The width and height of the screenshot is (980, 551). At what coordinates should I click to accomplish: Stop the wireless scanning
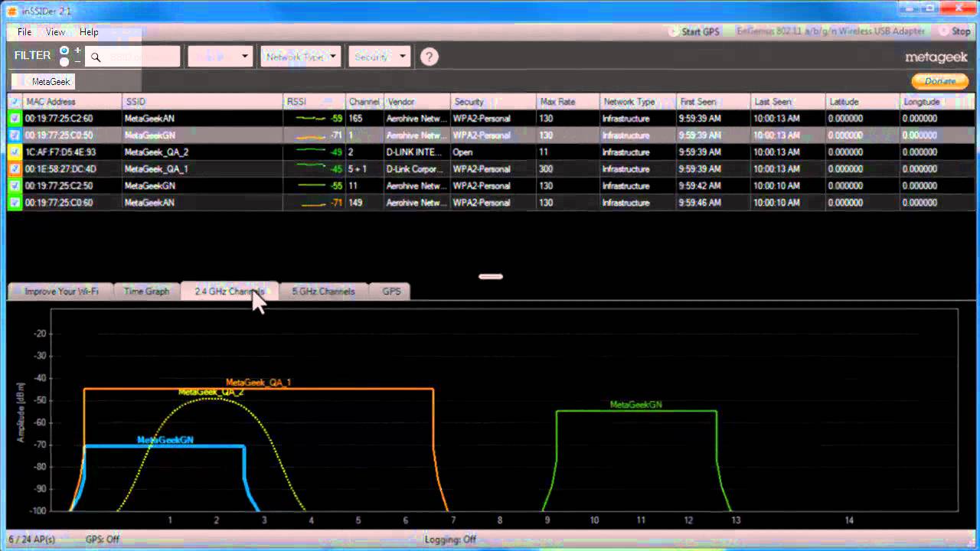(x=954, y=31)
